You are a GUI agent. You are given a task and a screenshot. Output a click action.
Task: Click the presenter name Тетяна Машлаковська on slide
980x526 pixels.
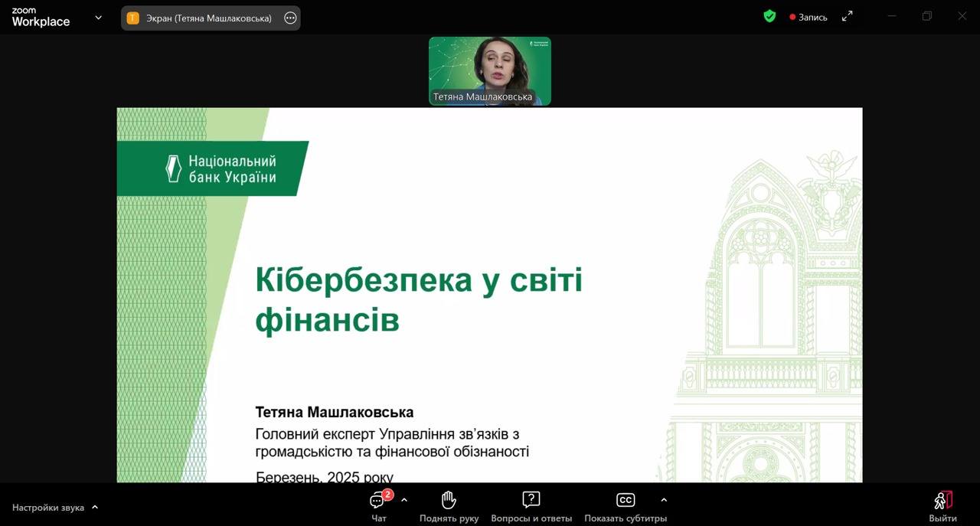335,413
